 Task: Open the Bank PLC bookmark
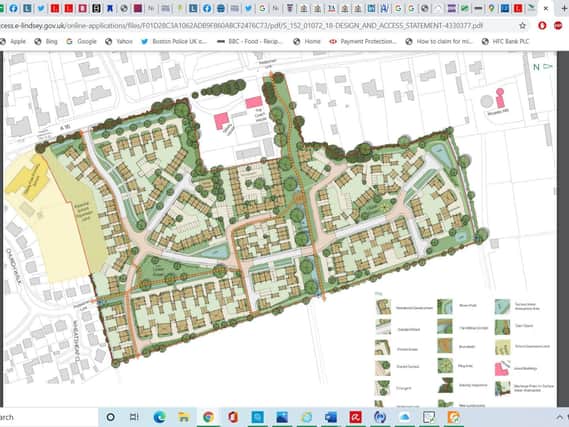coord(505,41)
